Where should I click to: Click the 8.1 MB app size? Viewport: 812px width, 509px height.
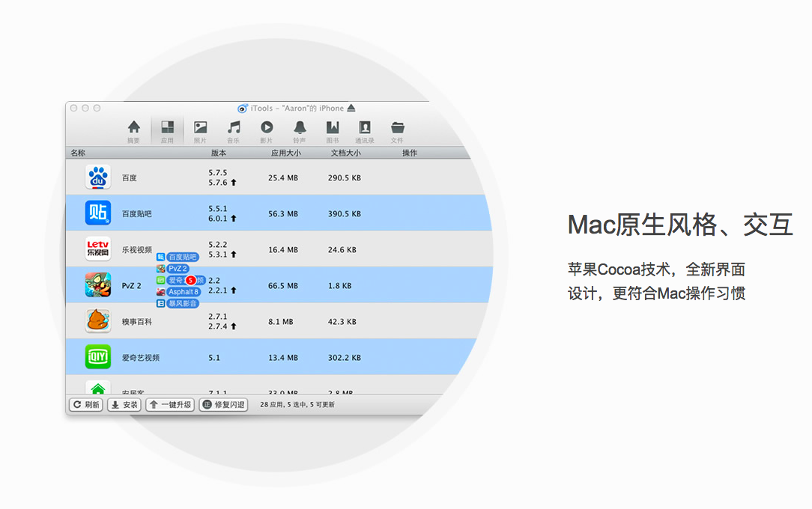click(281, 321)
